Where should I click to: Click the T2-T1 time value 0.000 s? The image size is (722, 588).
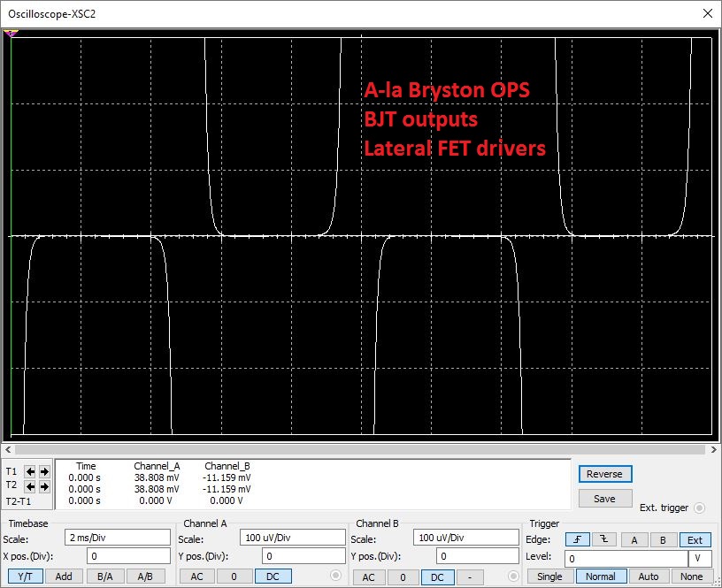(x=84, y=500)
